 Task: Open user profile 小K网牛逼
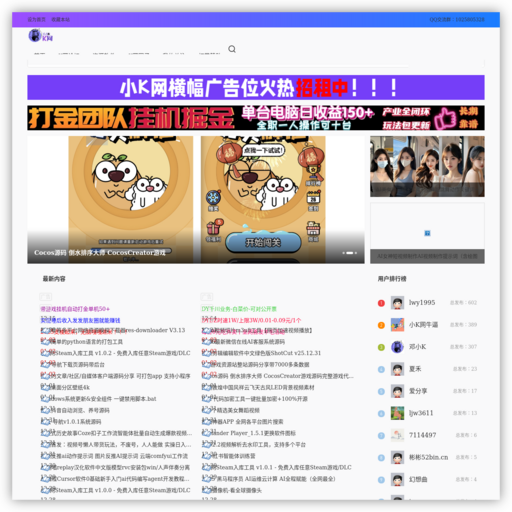click(x=423, y=325)
